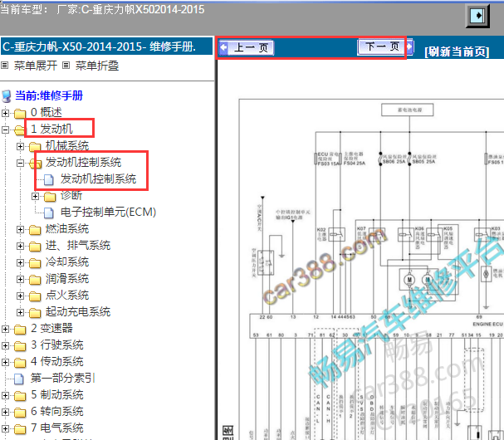Click the document icon of 发动机控制系统 page

48,179
